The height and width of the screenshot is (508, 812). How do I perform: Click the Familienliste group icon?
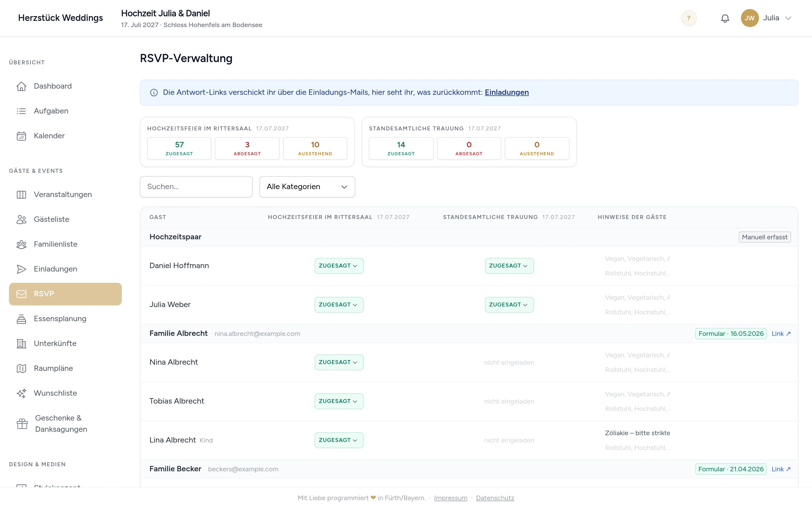click(21, 244)
